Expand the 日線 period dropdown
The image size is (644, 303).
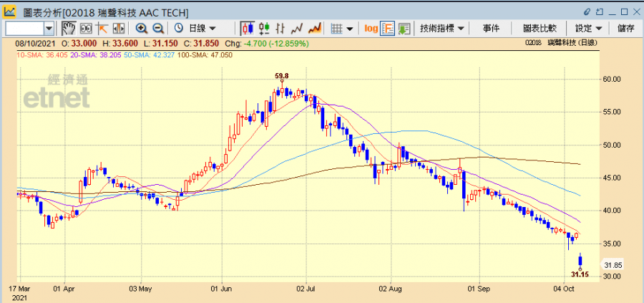(x=200, y=28)
